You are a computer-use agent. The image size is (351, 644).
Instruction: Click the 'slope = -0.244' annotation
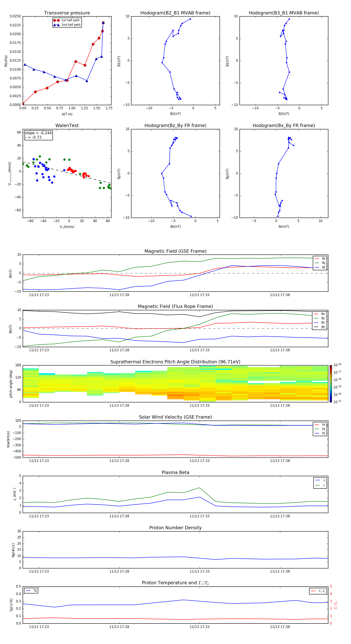point(38,133)
